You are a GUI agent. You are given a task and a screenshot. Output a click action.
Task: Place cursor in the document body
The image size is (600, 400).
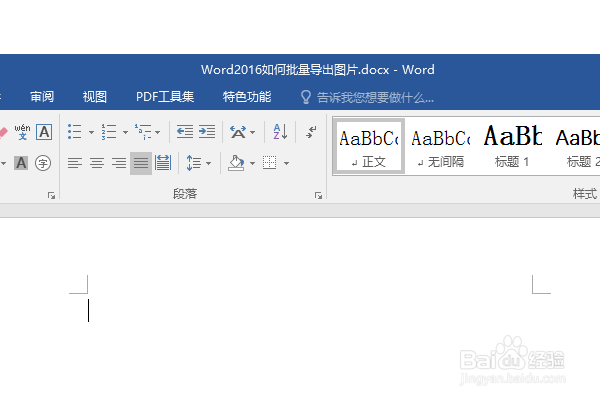tap(310, 310)
